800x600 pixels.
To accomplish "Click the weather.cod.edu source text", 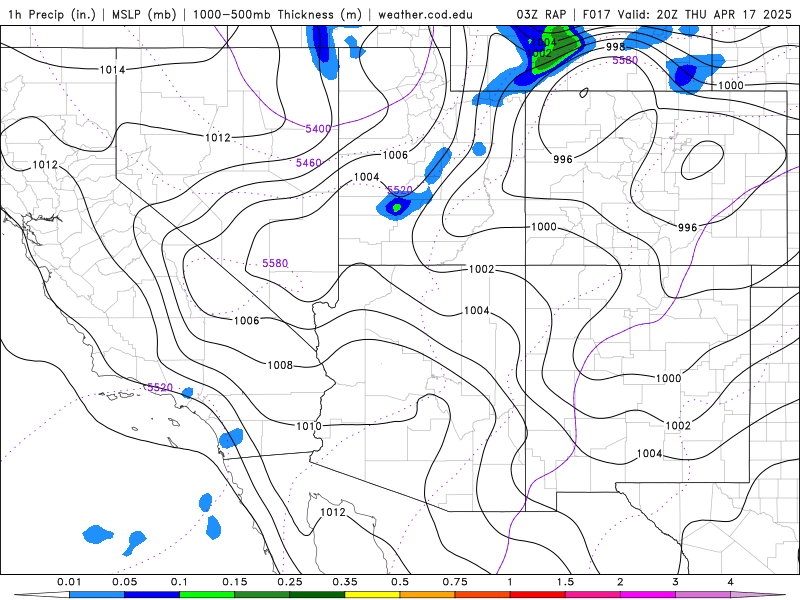I will (425, 14).
